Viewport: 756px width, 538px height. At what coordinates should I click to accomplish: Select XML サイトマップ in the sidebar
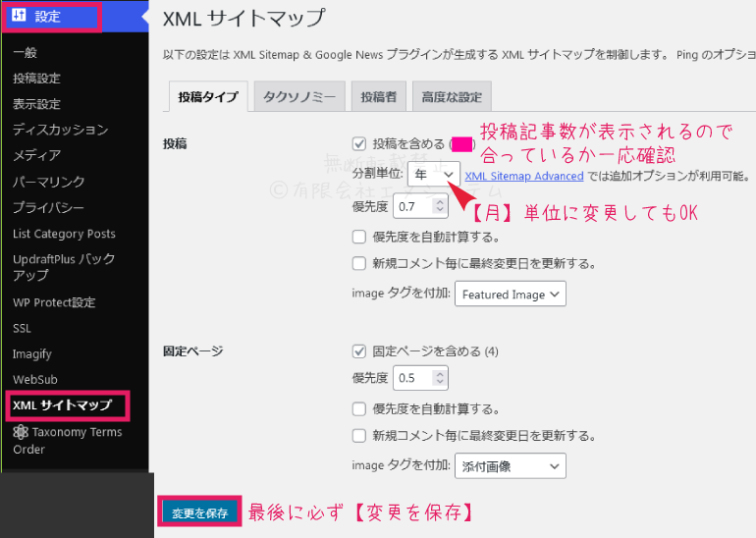coord(63,404)
